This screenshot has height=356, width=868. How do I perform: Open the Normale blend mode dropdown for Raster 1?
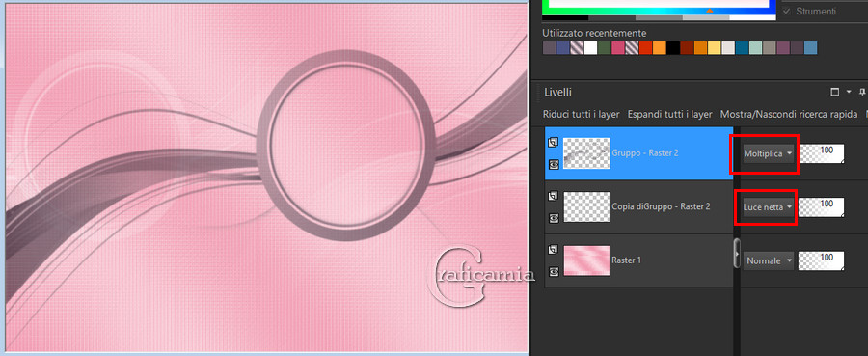[769, 260]
